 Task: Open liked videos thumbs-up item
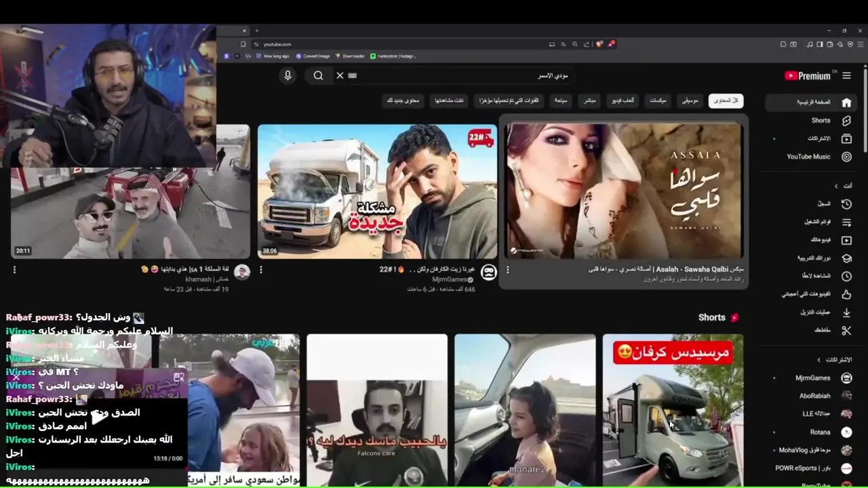click(x=810, y=294)
